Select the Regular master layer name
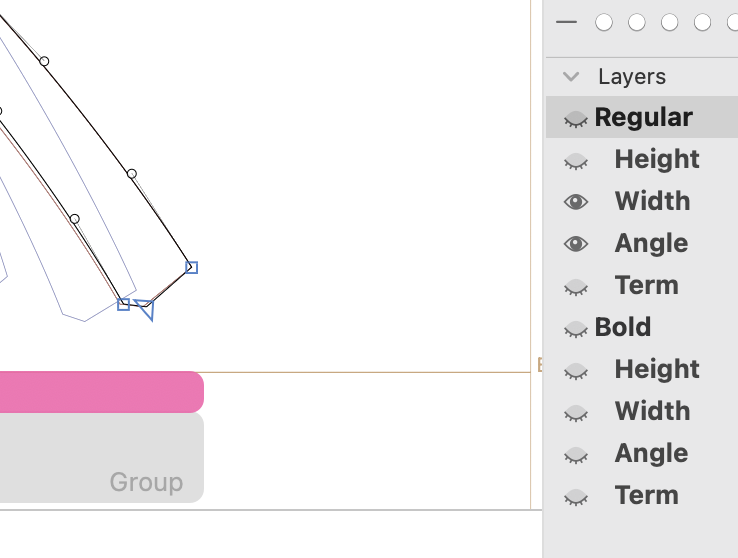Image resolution: width=738 pixels, height=558 pixels. (x=643, y=117)
